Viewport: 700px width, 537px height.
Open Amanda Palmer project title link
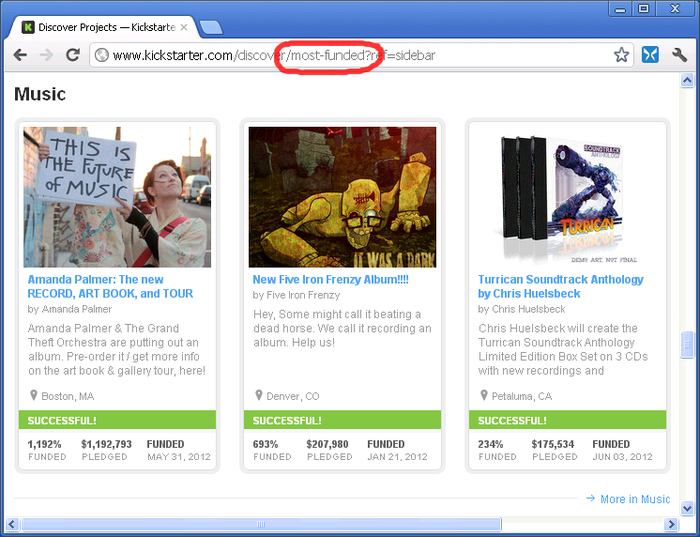(x=110, y=287)
